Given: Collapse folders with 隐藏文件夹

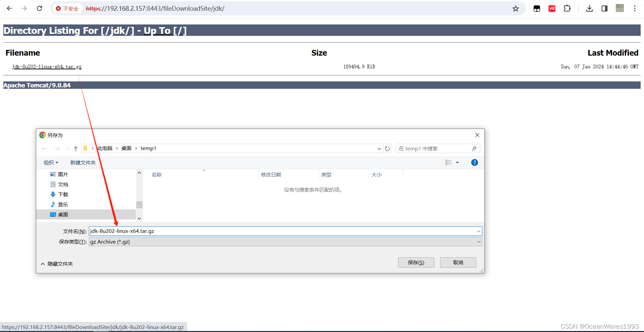Looking at the screenshot, I should (x=57, y=264).
